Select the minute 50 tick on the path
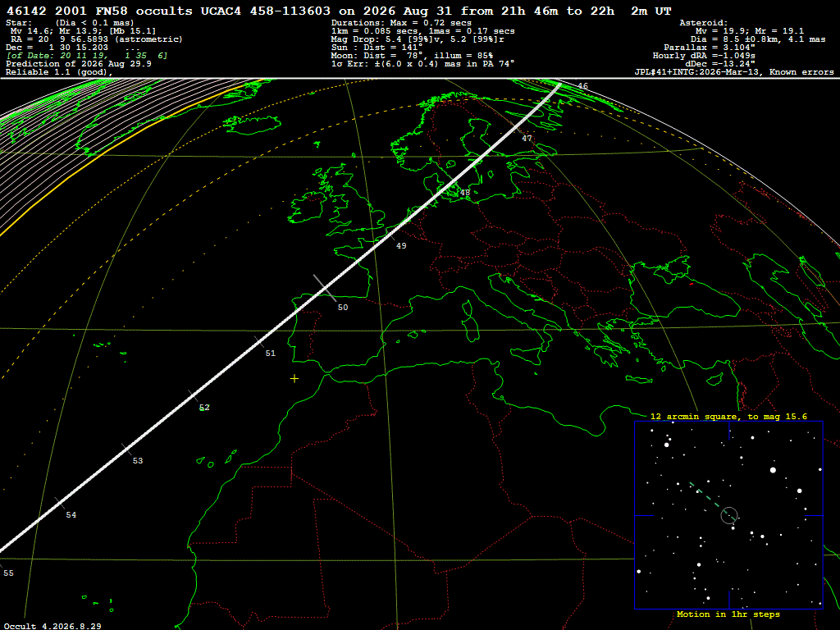Viewport: 840px width, 630px height. 325,288
